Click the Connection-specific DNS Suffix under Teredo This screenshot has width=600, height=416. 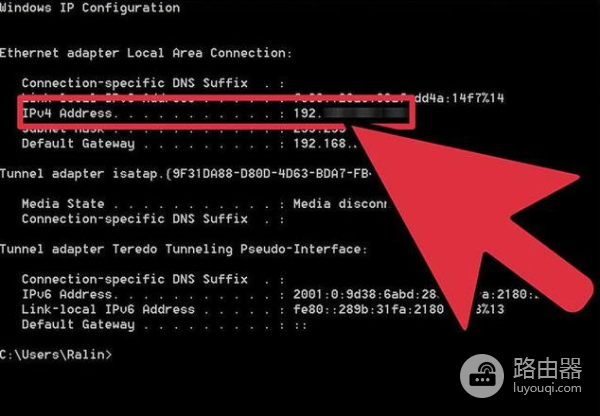[x=153, y=279]
